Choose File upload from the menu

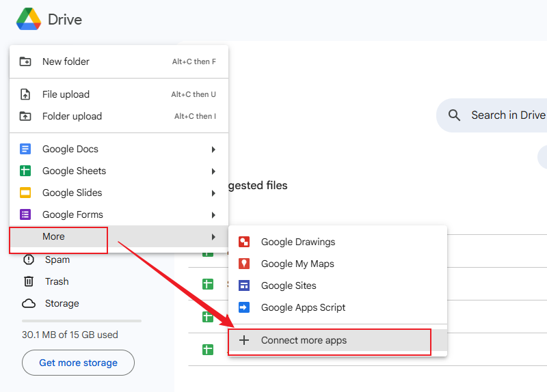pos(119,94)
